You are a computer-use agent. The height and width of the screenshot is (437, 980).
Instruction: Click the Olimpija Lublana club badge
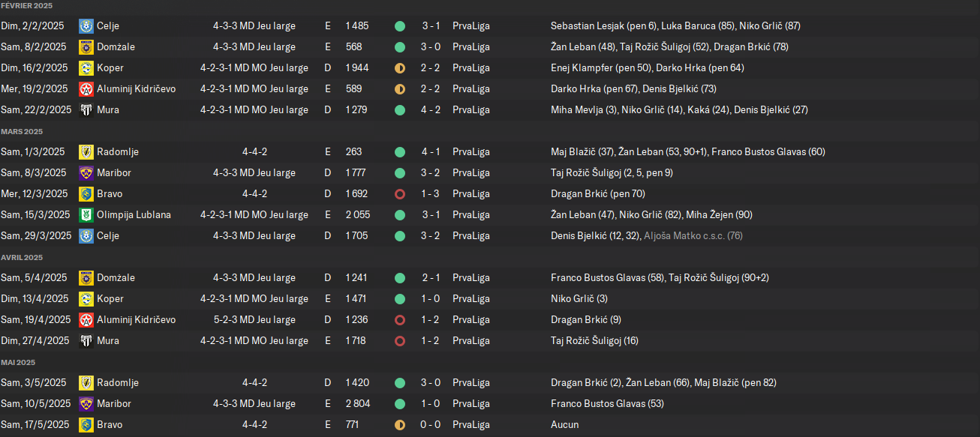click(86, 214)
